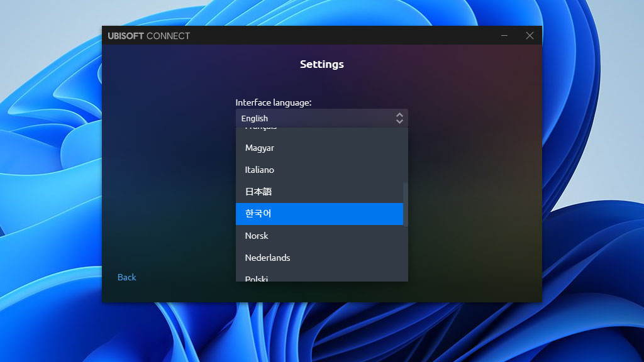
Task: Click the up-down arrows on the language selector
Action: pyautogui.click(x=399, y=118)
